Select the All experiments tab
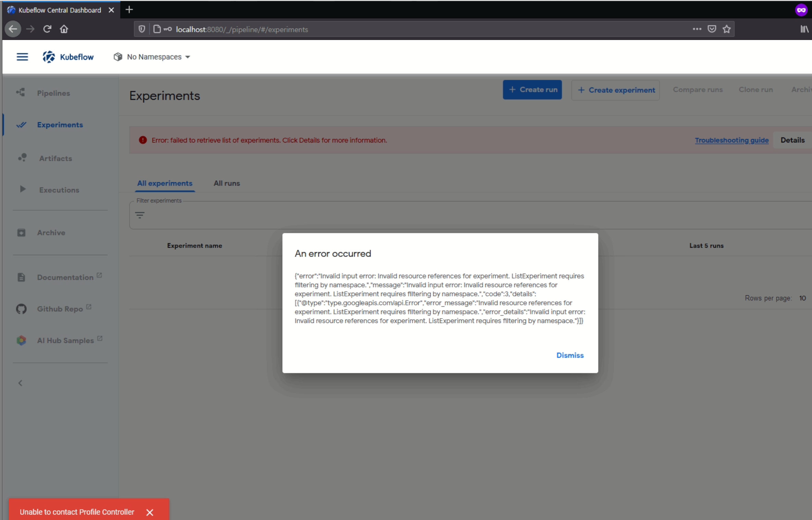 [164, 183]
